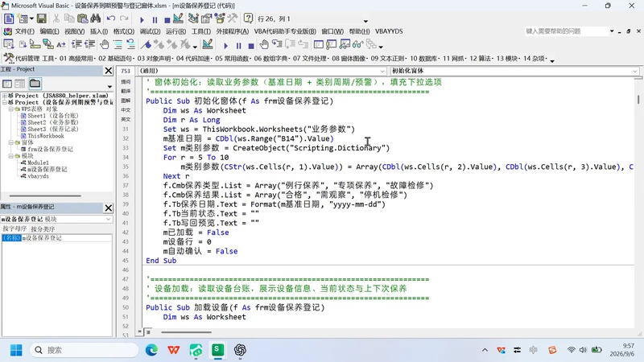This screenshot has width=644, height=362.
Task: Open the Insert UserForm dropdown arrow
Action: (31, 19)
